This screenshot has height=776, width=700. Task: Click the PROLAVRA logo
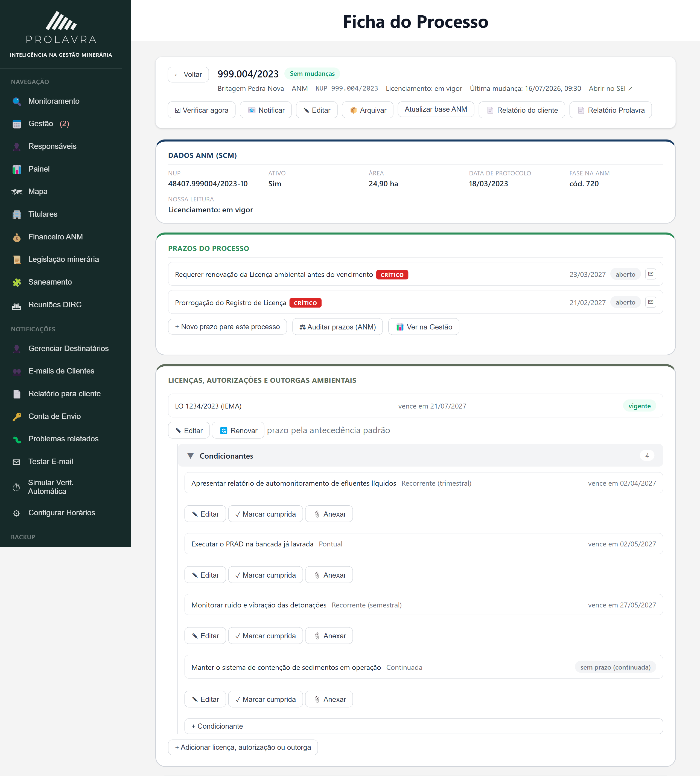click(x=61, y=27)
